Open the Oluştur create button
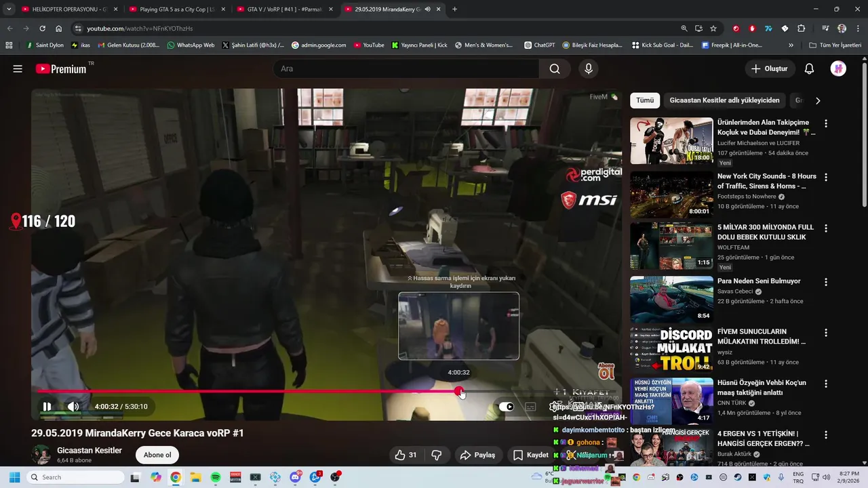Viewport: 868px width, 488px height. [x=769, y=68]
